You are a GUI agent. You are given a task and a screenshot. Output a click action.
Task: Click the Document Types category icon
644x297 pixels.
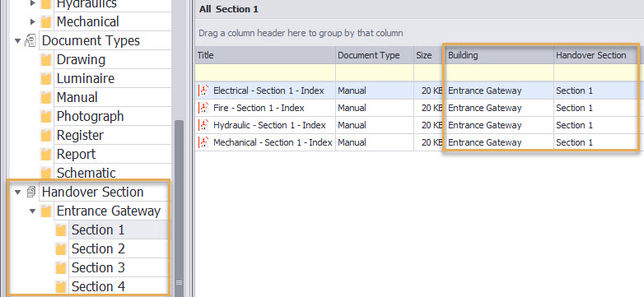[x=30, y=40]
